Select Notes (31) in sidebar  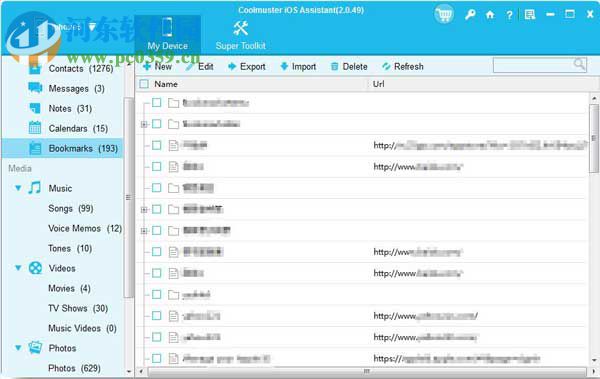60,109
